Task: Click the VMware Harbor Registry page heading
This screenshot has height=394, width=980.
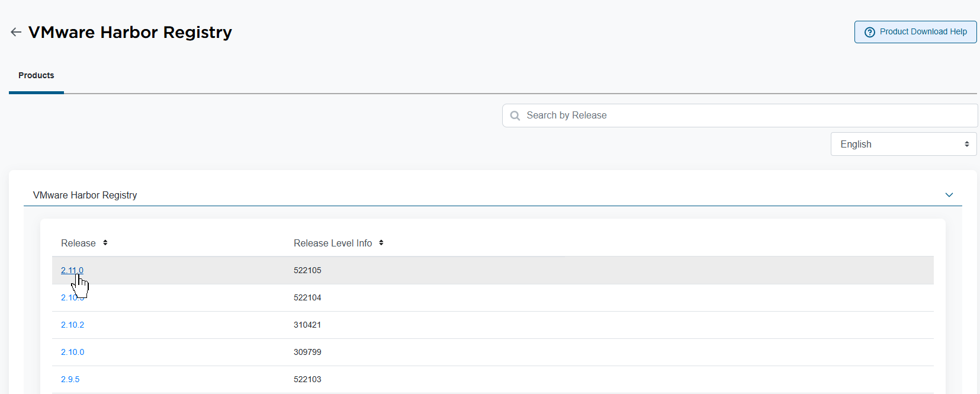Action: [x=130, y=32]
